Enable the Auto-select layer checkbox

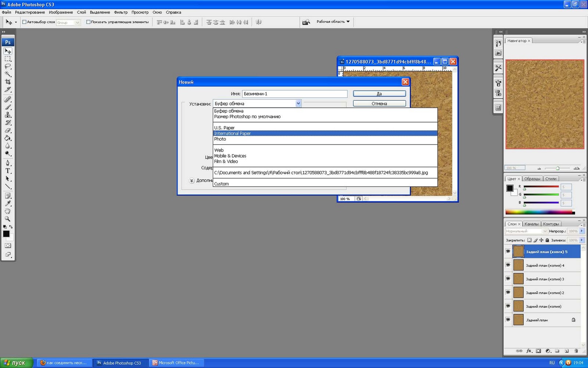pyautogui.click(x=24, y=22)
